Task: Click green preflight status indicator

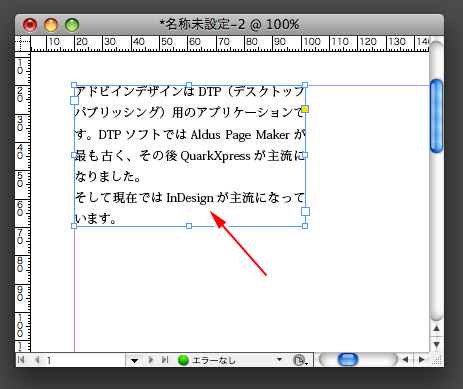Action: click(183, 360)
